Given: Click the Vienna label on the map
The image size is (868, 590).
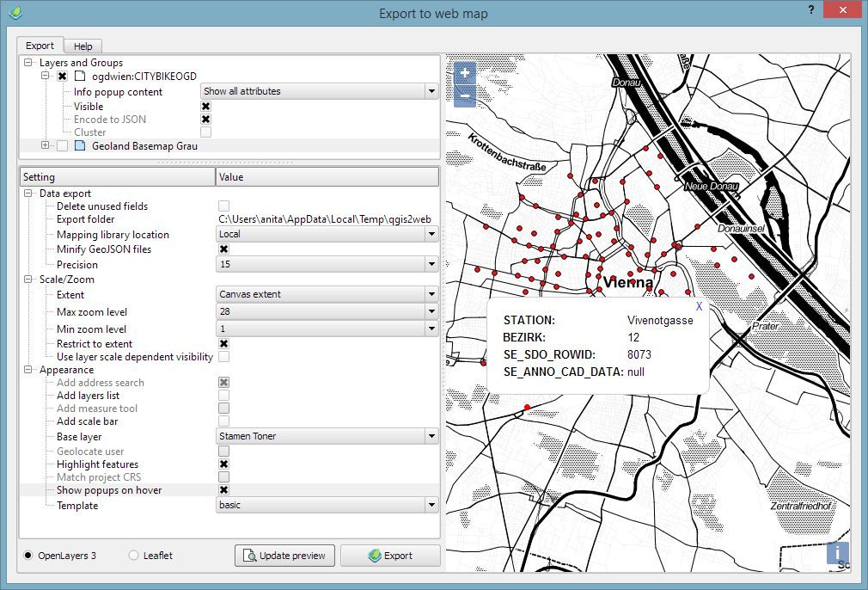Looking at the screenshot, I should click(x=628, y=282).
